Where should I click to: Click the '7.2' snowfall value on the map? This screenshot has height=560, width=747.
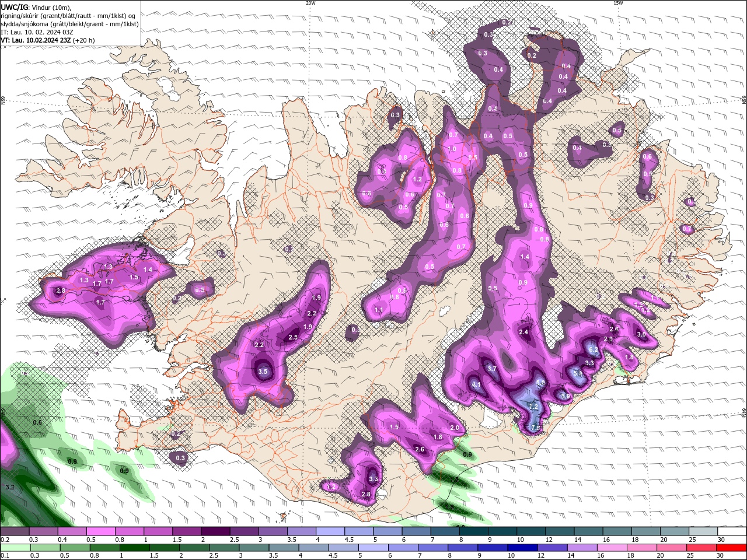[x=533, y=407]
